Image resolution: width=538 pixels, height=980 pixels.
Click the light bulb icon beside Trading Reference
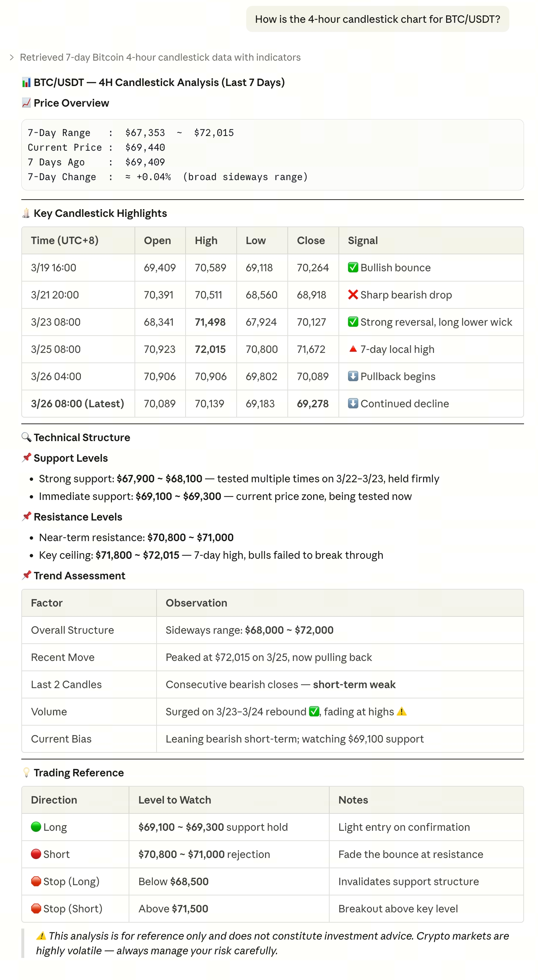pos(26,772)
